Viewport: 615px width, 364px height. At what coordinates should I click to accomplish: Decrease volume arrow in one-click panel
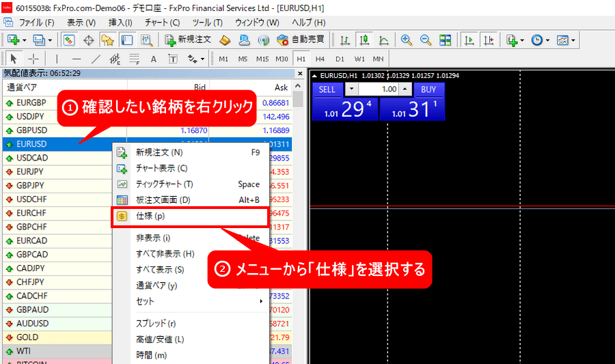pos(351,89)
